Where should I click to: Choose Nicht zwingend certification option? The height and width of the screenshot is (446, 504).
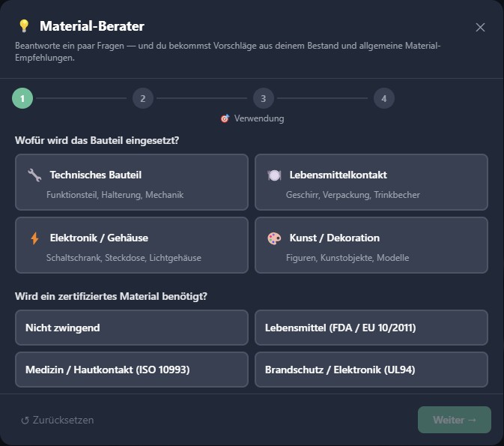(x=132, y=328)
